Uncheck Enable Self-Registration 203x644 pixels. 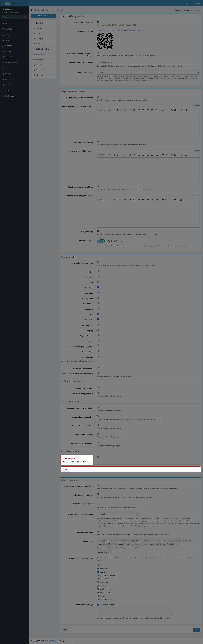(98, 22)
